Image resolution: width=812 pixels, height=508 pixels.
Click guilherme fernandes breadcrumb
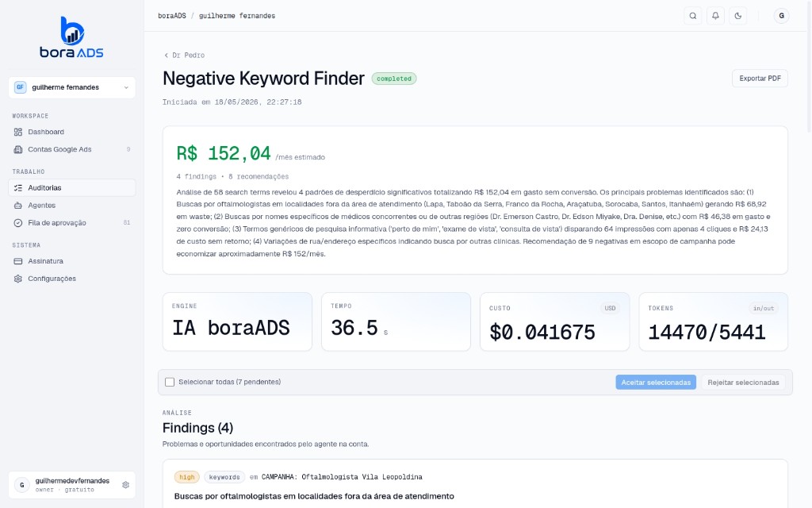[x=237, y=16]
